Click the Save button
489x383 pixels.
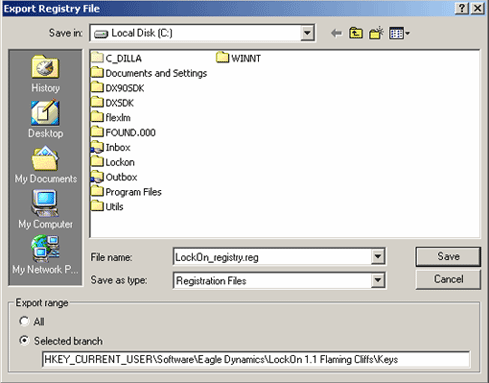tap(448, 256)
